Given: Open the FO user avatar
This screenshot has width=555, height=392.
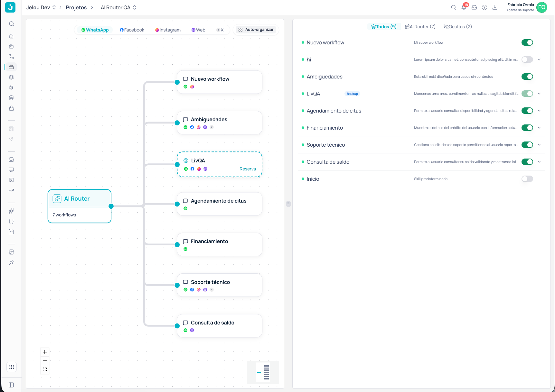Looking at the screenshot, I should coord(542,7).
